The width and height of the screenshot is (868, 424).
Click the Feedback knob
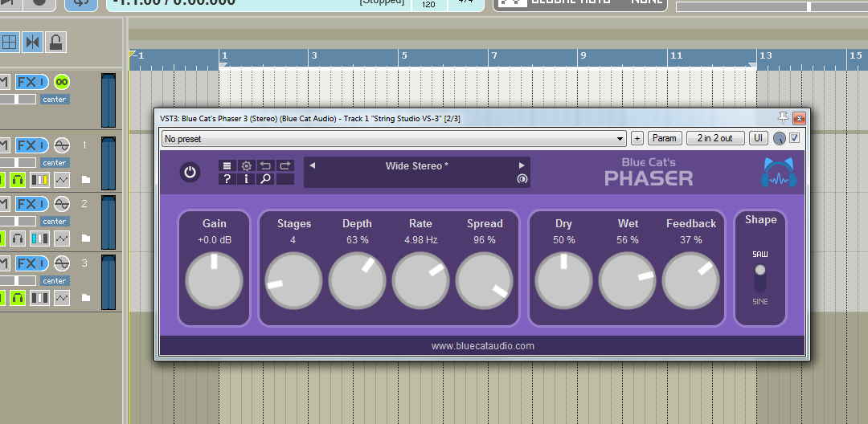point(690,281)
